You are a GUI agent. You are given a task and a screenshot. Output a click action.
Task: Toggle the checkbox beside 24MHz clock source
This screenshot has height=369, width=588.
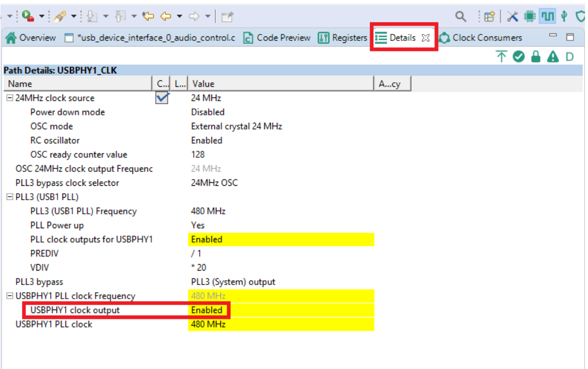click(161, 98)
